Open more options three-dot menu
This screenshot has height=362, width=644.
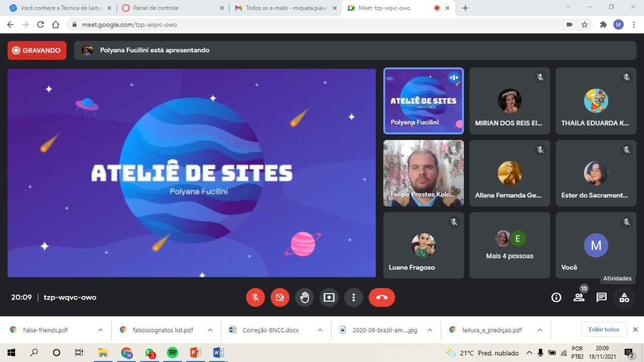(x=354, y=298)
